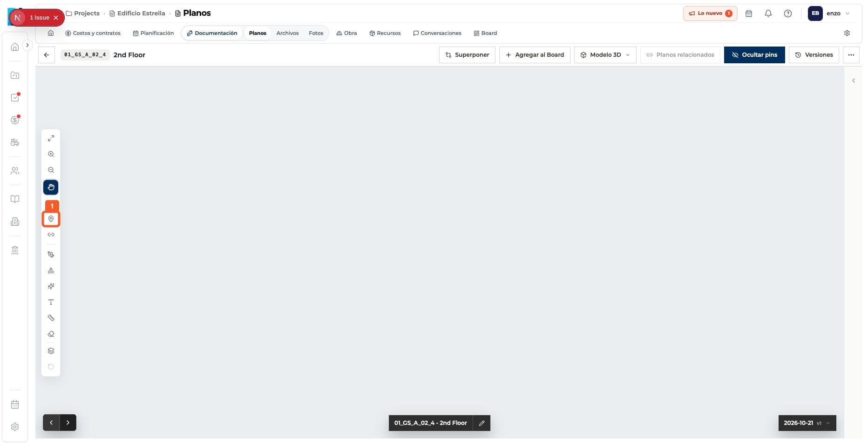Select the ruler measurement tool

[51, 318]
